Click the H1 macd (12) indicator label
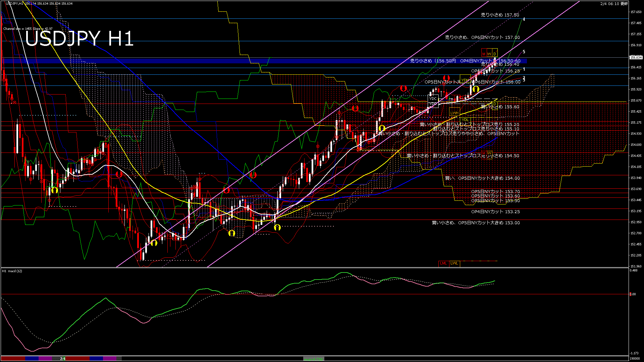The width and height of the screenshot is (644, 362). pos(12,271)
